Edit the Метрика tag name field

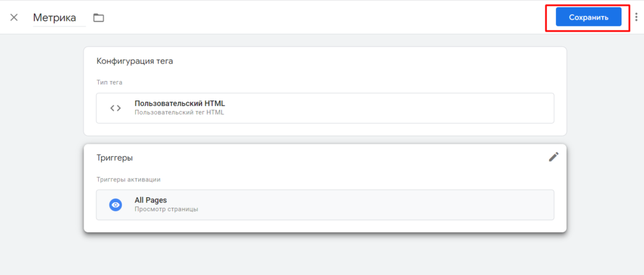tap(58, 18)
